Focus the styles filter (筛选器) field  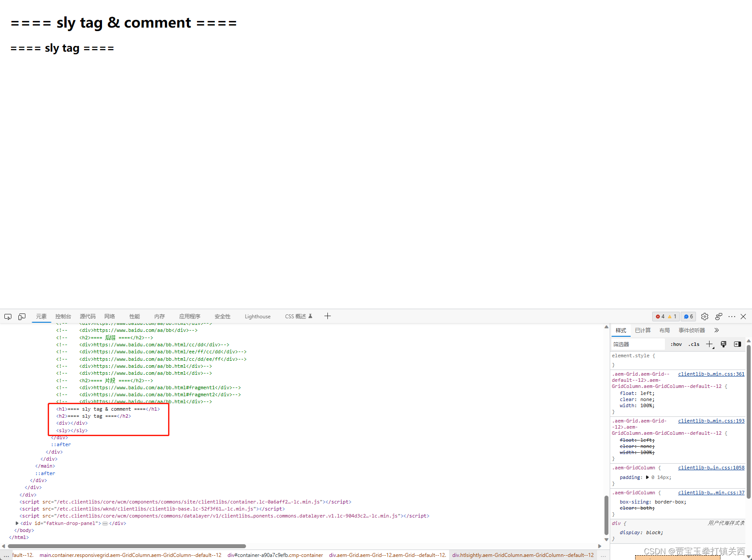(x=638, y=345)
